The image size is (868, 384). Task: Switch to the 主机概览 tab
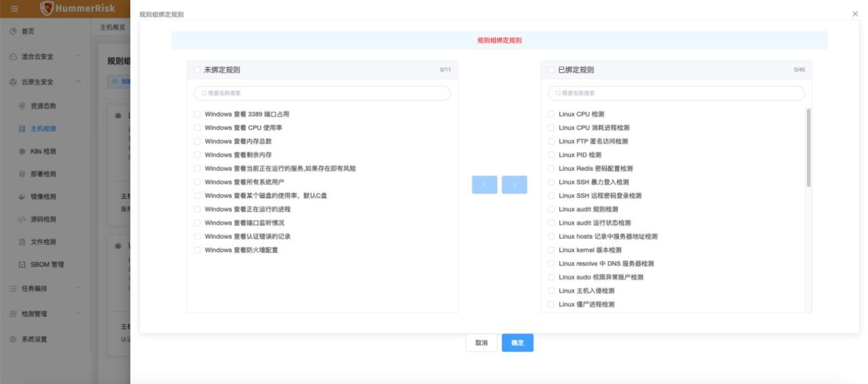coord(113,28)
